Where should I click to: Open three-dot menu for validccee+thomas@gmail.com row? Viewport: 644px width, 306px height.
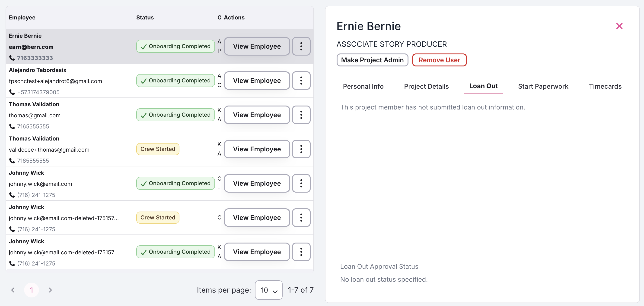coord(301,149)
